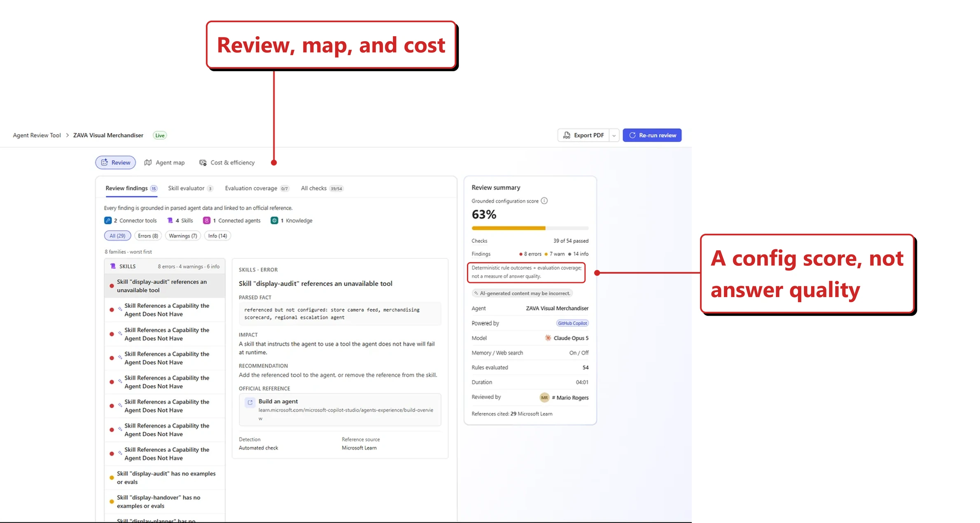Click the 7 warn count in Findings

pyautogui.click(x=554, y=254)
